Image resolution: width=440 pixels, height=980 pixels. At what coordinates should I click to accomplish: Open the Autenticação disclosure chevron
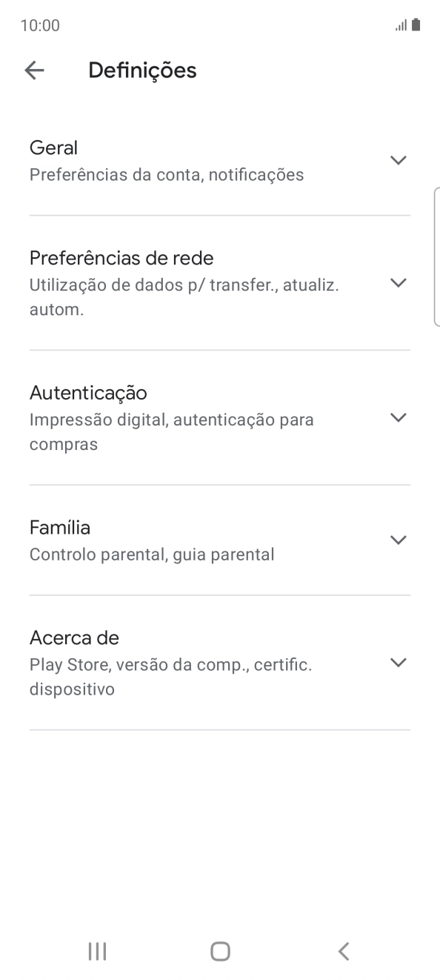(x=399, y=417)
